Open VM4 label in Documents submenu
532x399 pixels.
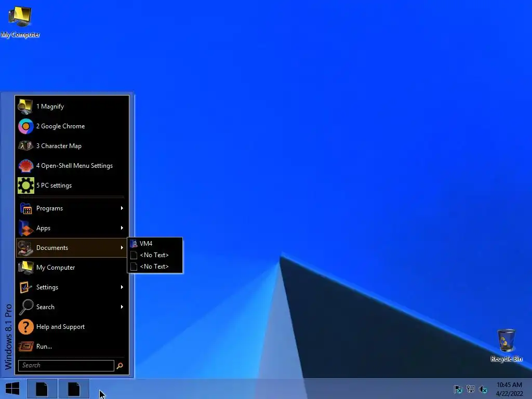coord(146,244)
